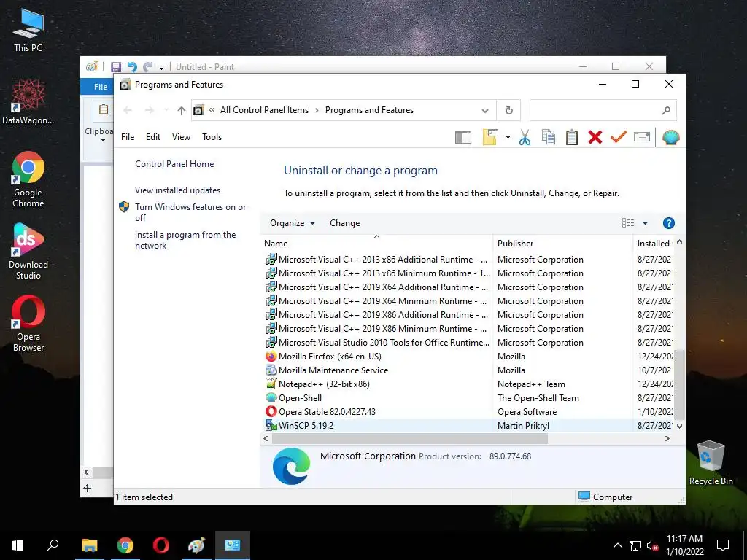Click the Save icon in Paint's title bar
This screenshot has height=560, width=747.
pos(116,67)
